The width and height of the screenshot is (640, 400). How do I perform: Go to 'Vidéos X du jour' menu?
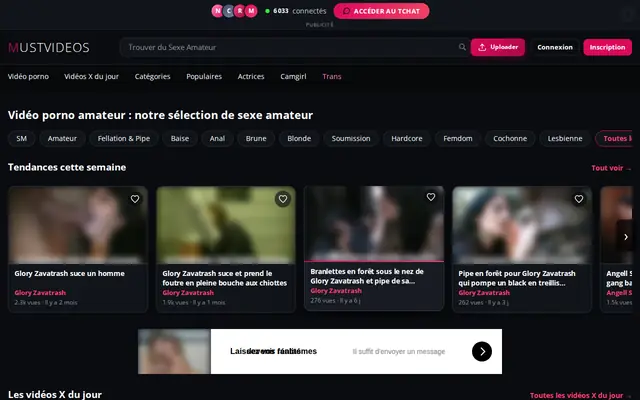click(91, 76)
